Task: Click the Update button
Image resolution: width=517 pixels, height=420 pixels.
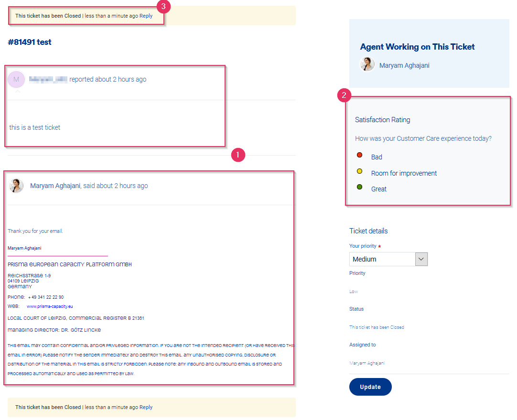Action: [x=370, y=387]
